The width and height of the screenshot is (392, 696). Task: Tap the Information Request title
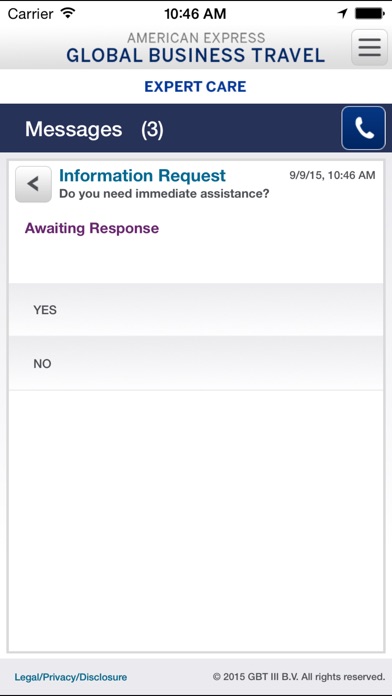[x=143, y=176]
